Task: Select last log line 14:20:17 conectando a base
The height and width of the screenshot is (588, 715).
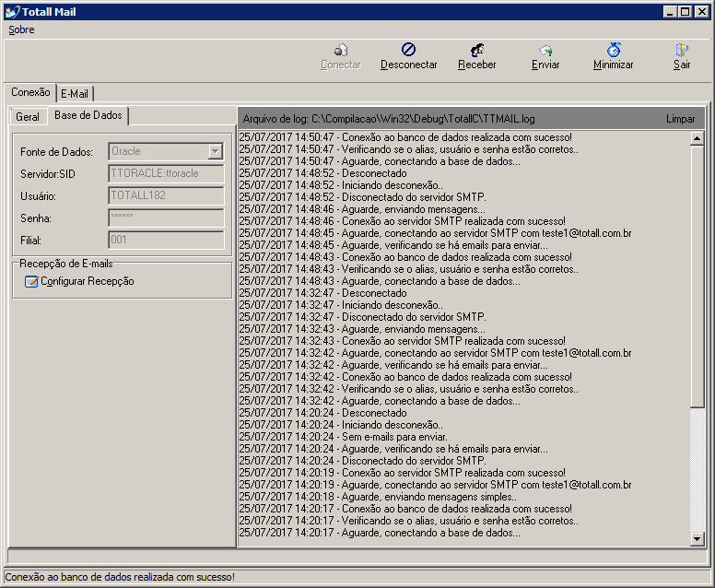Action: [380, 533]
